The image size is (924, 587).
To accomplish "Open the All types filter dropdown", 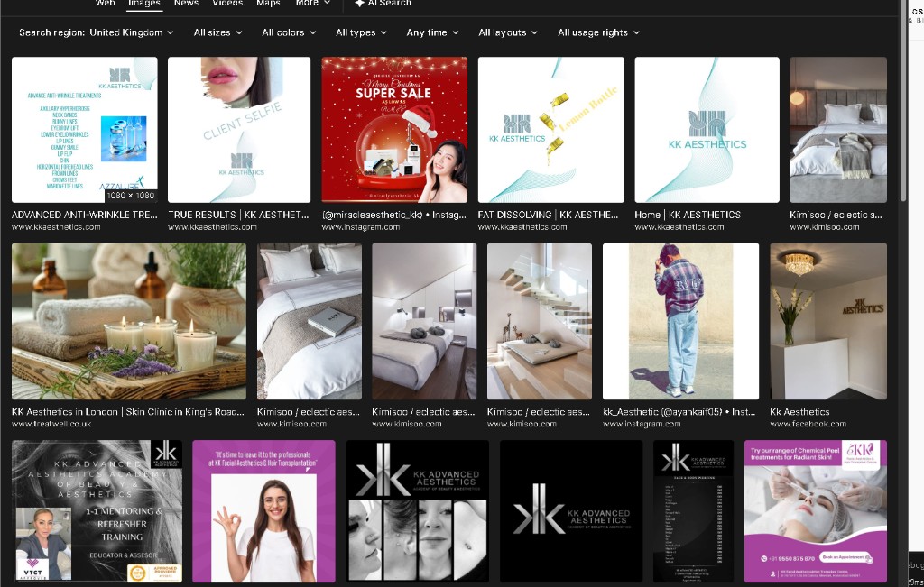I will [x=361, y=32].
